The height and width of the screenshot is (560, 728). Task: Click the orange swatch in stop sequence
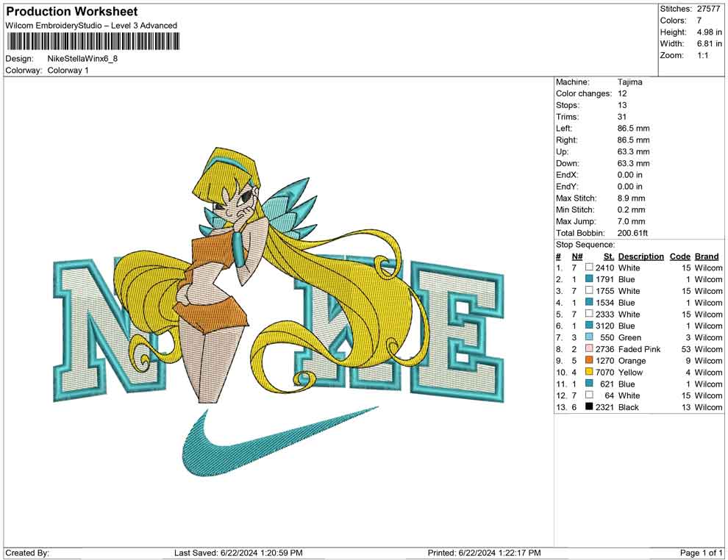pyautogui.click(x=589, y=361)
